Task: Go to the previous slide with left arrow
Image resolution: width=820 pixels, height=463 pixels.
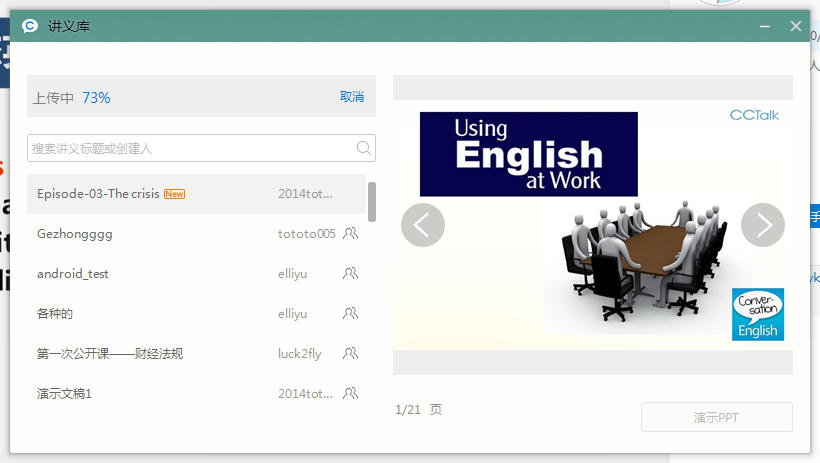Action: (x=422, y=225)
